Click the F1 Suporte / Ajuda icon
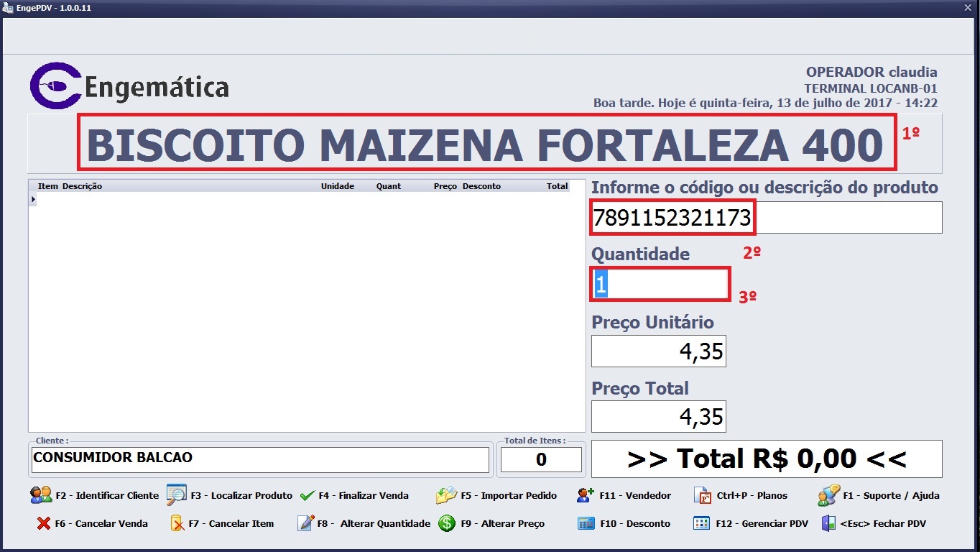Image resolution: width=980 pixels, height=552 pixels. (x=828, y=494)
